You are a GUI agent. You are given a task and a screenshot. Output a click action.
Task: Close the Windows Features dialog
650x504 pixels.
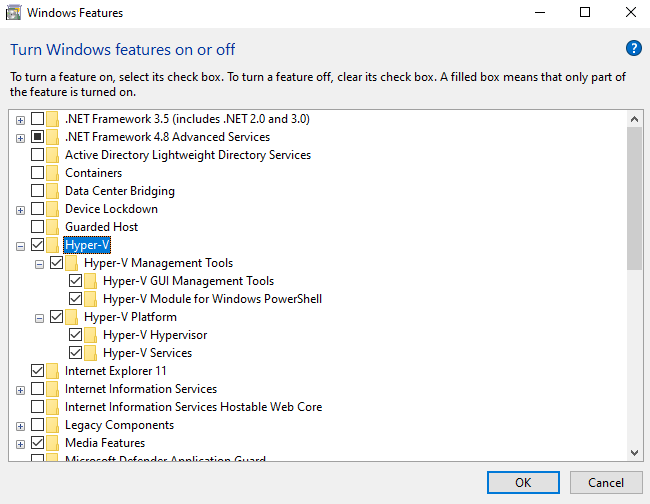(631, 12)
